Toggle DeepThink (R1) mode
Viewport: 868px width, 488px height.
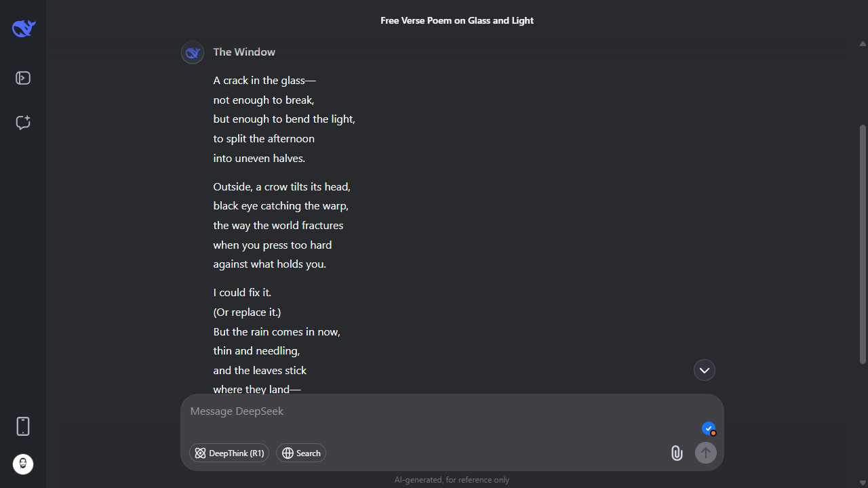229,453
